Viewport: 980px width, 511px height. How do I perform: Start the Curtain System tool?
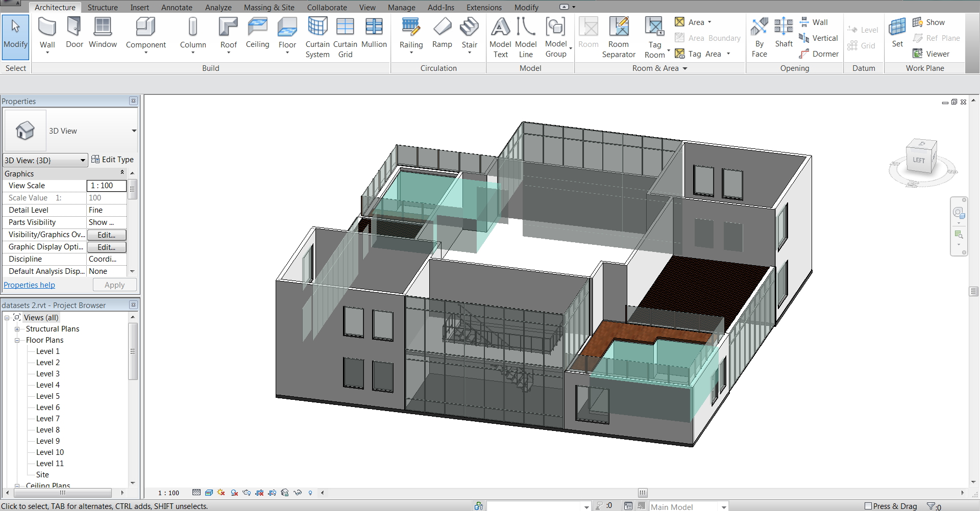click(x=317, y=38)
